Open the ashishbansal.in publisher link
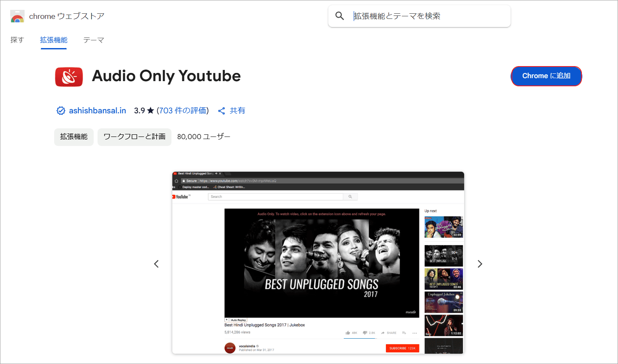The height and width of the screenshot is (364, 618). 98,111
